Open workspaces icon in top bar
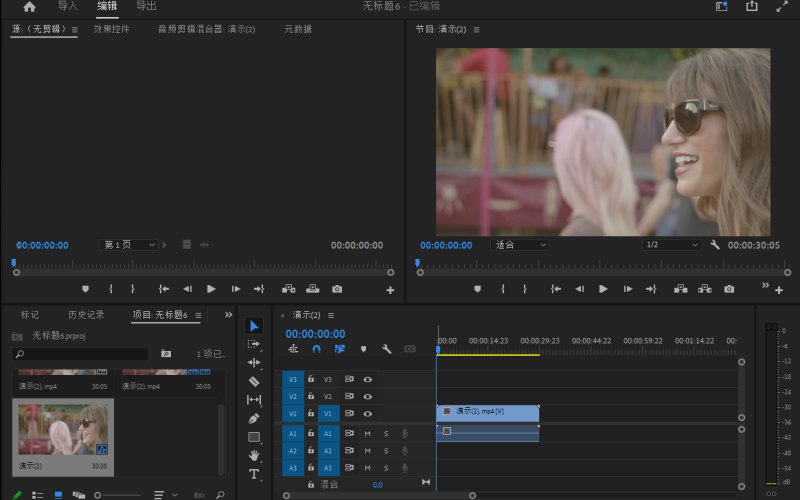Viewport: 800px width, 500px height. pos(721,7)
